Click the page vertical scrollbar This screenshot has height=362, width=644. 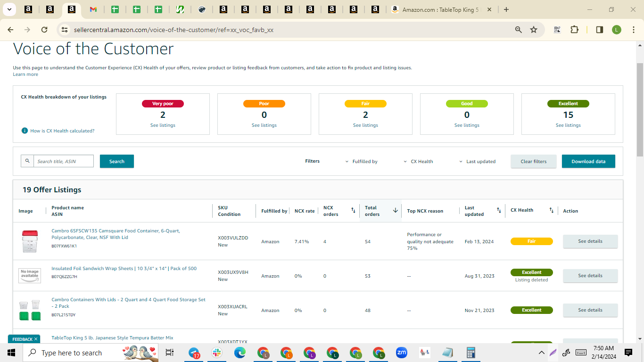click(x=640, y=109)
